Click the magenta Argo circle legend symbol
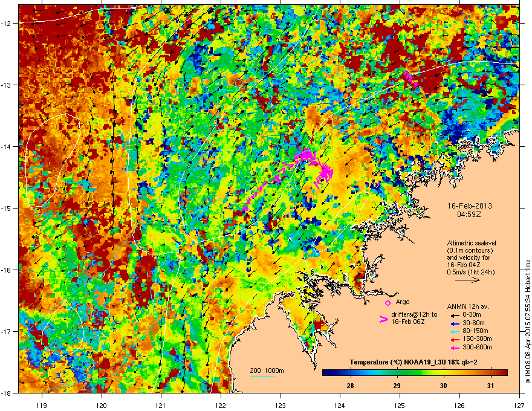This screenshot has width=532, height=411. click(x=388, y=303)
